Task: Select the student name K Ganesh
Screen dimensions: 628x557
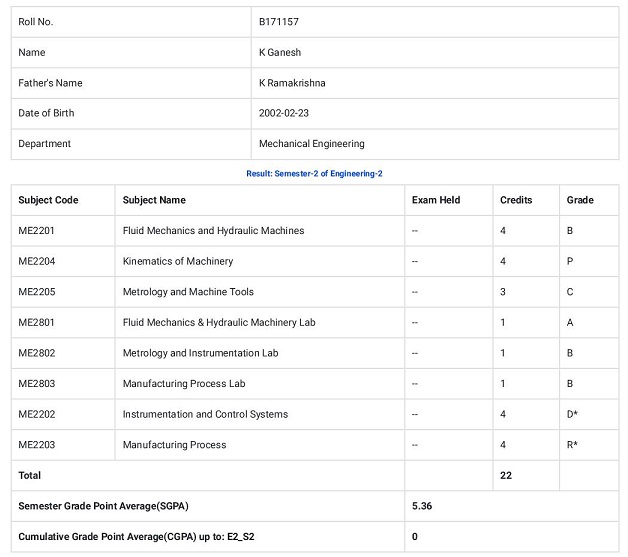Action: click(279, 52)
